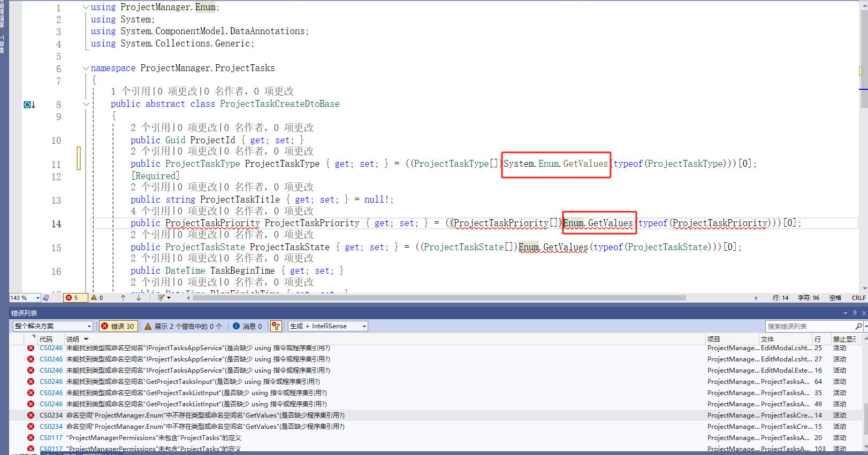The width and height of the screenshot is (868, 455).
Task: Collapse the namespace ProjectManager.ProjectTasks block
Action: click(x=86, y=68)
